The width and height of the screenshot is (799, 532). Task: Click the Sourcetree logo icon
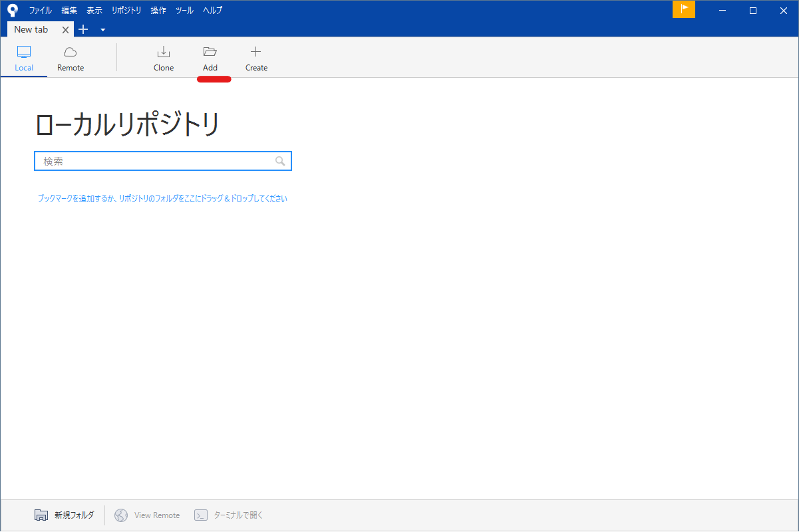(13, 10)
